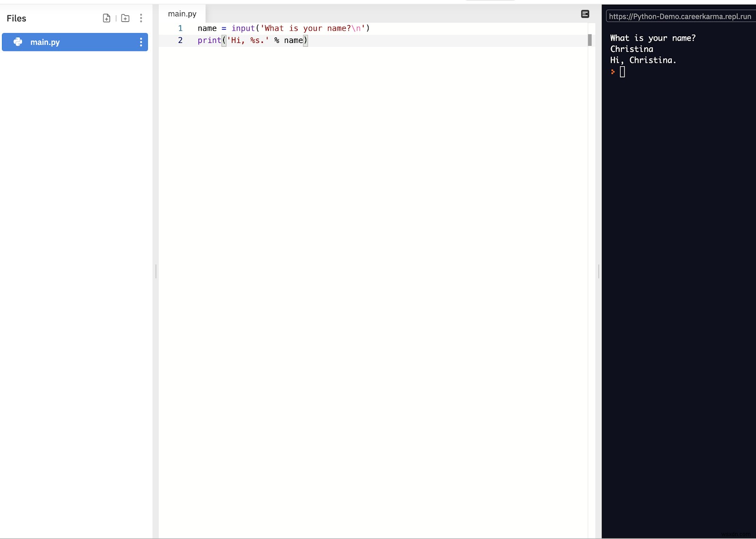Click the console layout icon above the editor
This screenshot has height=539, width=756.
585,14
